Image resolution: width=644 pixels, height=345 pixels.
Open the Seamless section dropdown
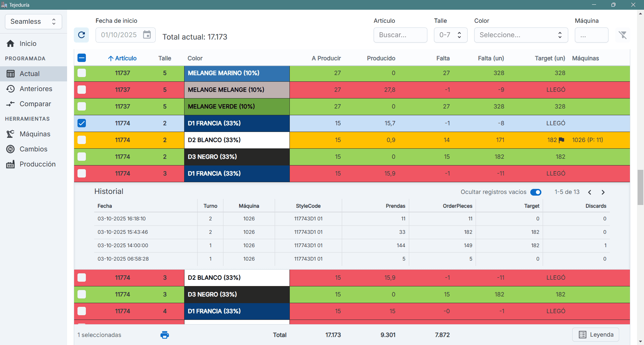[34, 21]
